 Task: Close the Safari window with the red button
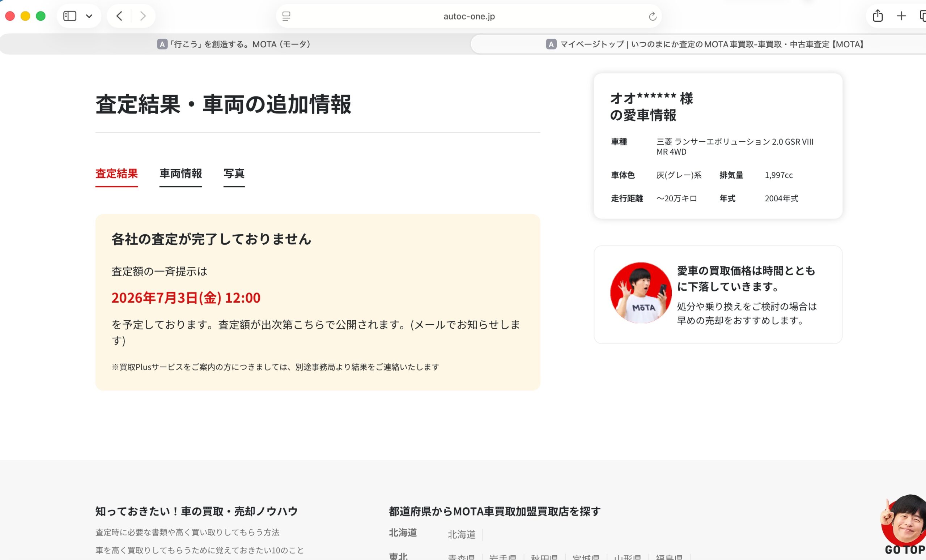pos(10,16)
